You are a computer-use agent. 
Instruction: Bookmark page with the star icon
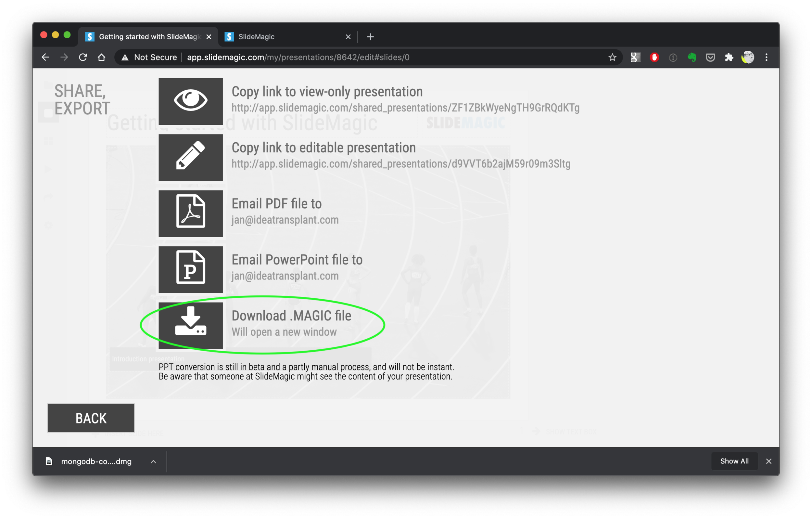coord(612,58)
